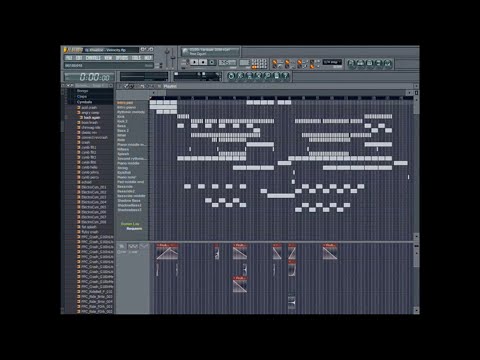
Task: Click the first automation clip in bottom lane
Action: tap(167, 252)
